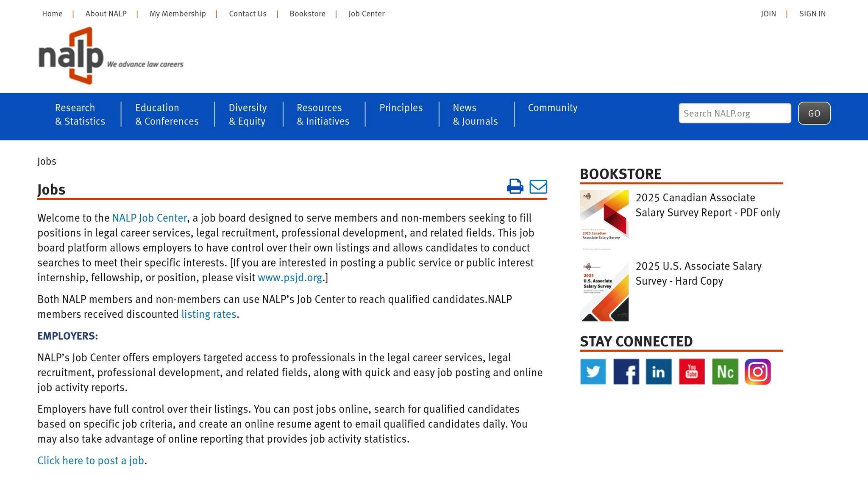
Task: Open NALP's Twitter page icon
Action: [x=593, y=372]
